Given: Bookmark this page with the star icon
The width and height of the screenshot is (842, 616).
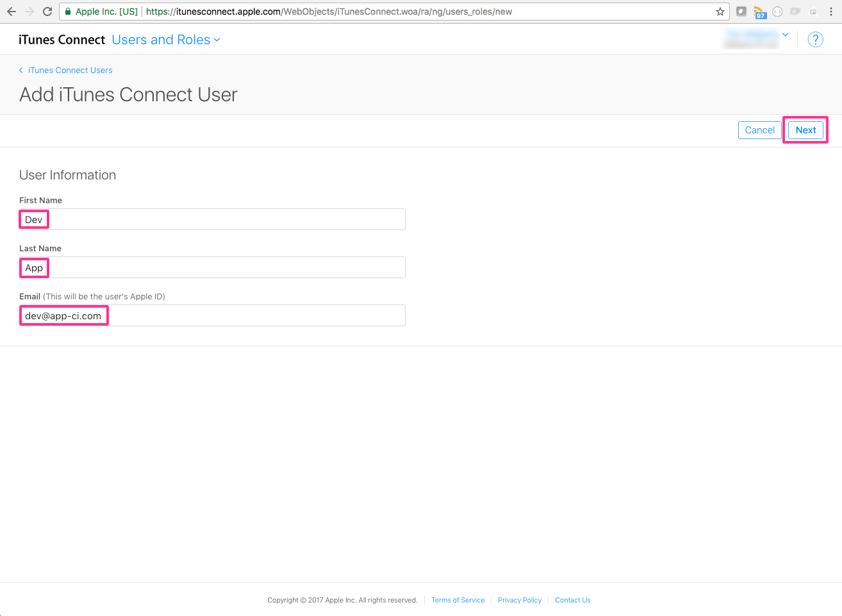Looking at the screenshot, I should coord(720,12).
